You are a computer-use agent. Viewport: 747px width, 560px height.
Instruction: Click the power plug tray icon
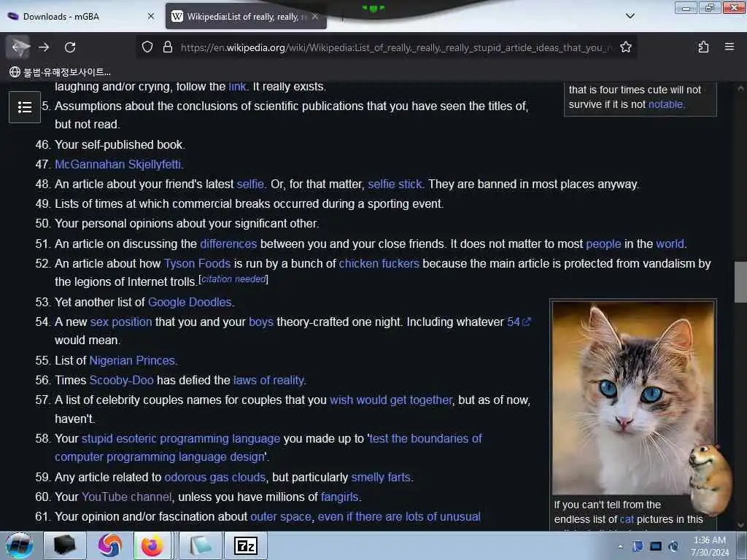click(x=673, y=546)
